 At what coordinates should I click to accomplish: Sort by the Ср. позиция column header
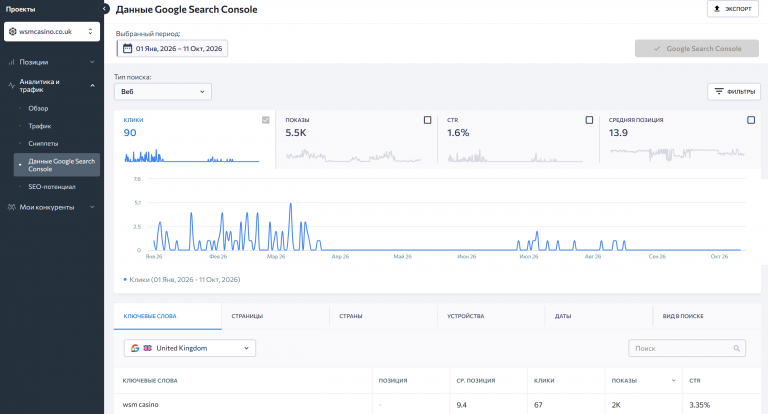(x=476, y=381)
